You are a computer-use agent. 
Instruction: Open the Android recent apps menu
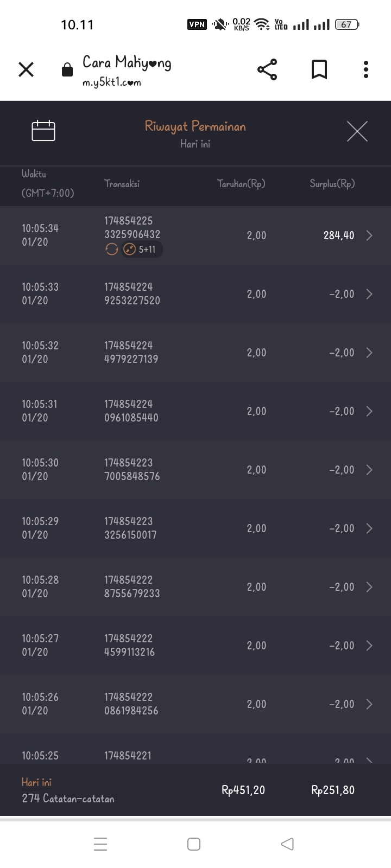(100, 844)
